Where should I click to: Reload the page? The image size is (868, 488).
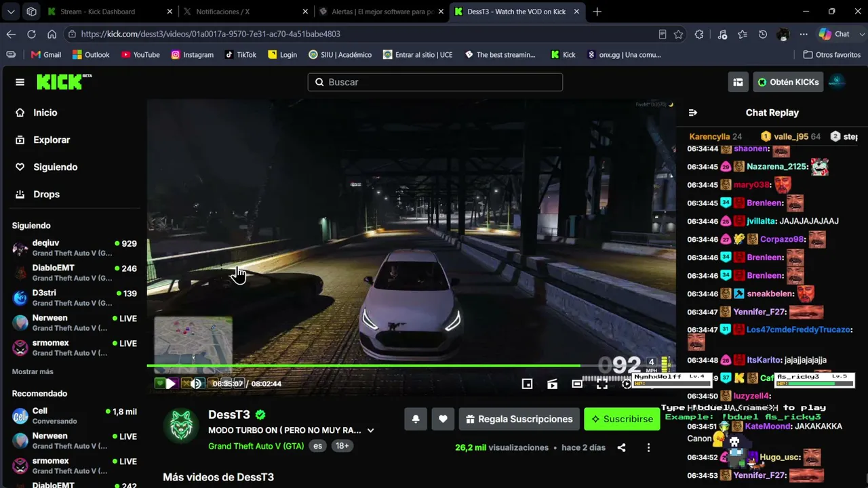tap(31, 34)
